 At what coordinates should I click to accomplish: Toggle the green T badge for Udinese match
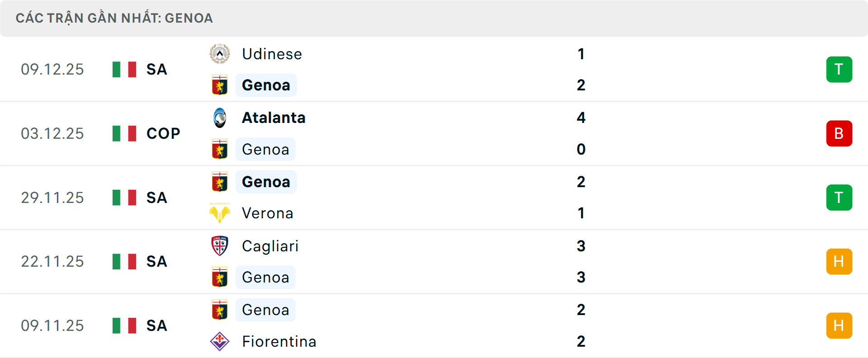[840, 69]
